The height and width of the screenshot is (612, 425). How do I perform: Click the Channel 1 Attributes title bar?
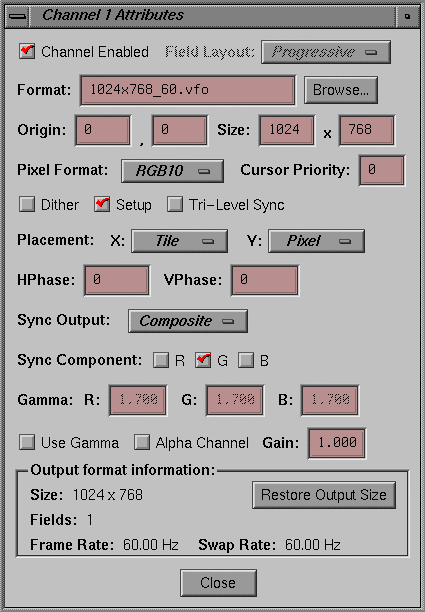[x=213, y=16]
